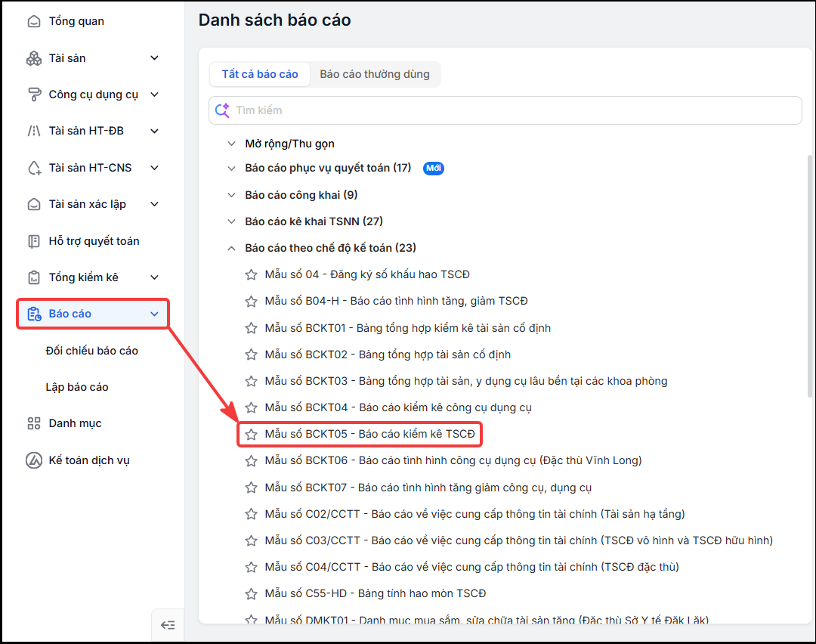This screenshot has width=816, height=644.
Task: Click the Hỗ trợ quyết toán book icon
Action: coord(34,242)
